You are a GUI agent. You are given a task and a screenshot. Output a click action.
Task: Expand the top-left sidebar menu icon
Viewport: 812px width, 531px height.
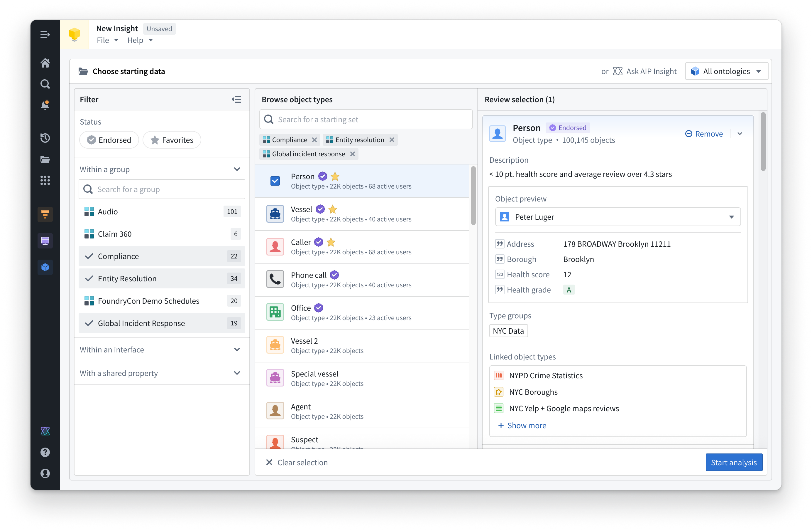(x=45, y=35)
